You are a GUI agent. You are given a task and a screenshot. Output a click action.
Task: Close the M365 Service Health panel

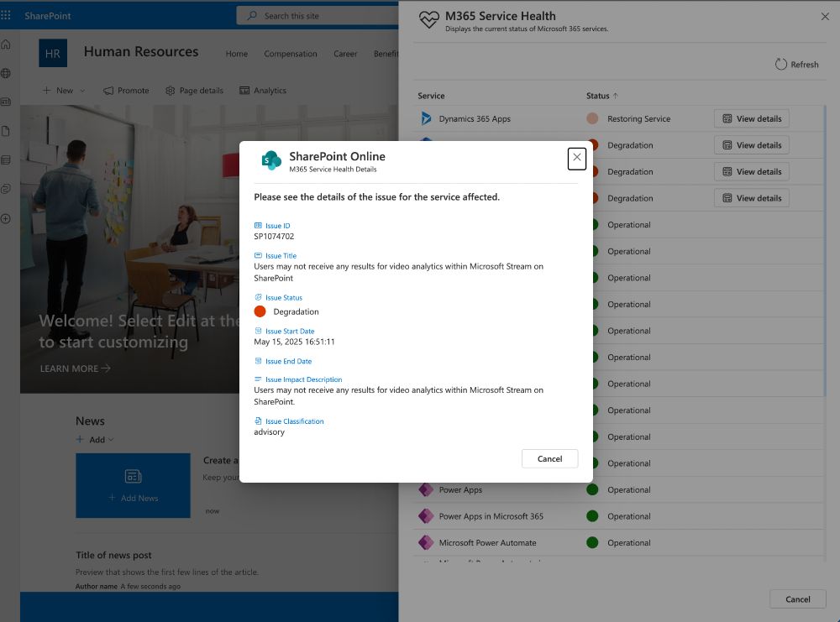pyautogui.click(x=825, y=17)
